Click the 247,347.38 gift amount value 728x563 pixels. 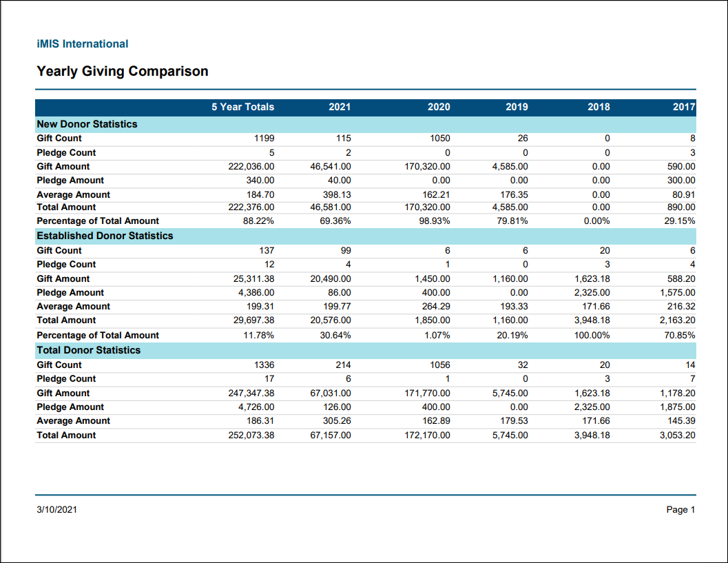click(251, 393)
